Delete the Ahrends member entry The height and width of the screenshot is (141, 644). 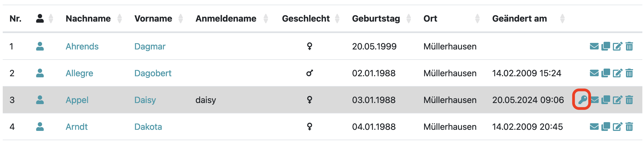tap(629, 46)
